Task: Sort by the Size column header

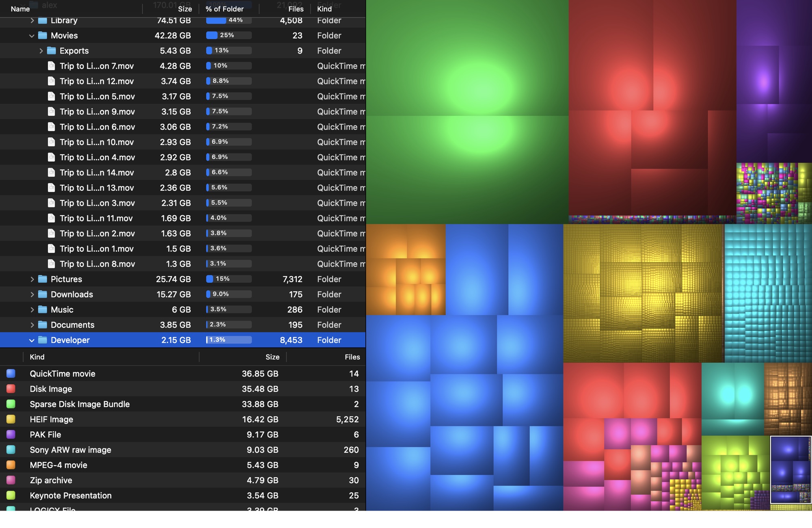Action: 185,9
